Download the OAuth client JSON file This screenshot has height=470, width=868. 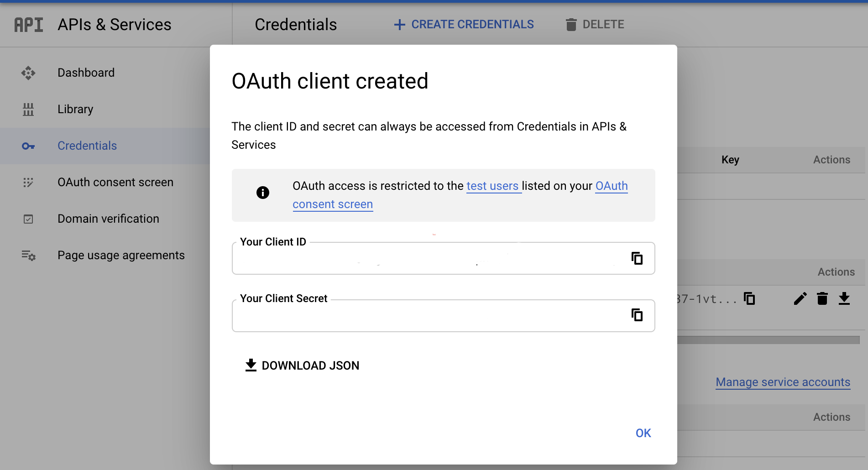(302, 366)
